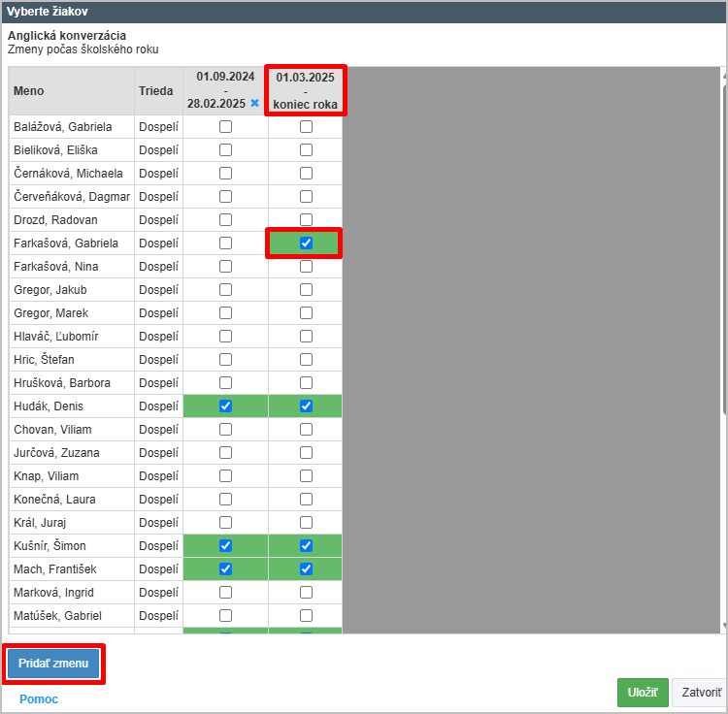Select Konečná, Laura second period checkbox
Viewport: 728px width, 714px height.
pyautogui.click(x=306, y=500)
